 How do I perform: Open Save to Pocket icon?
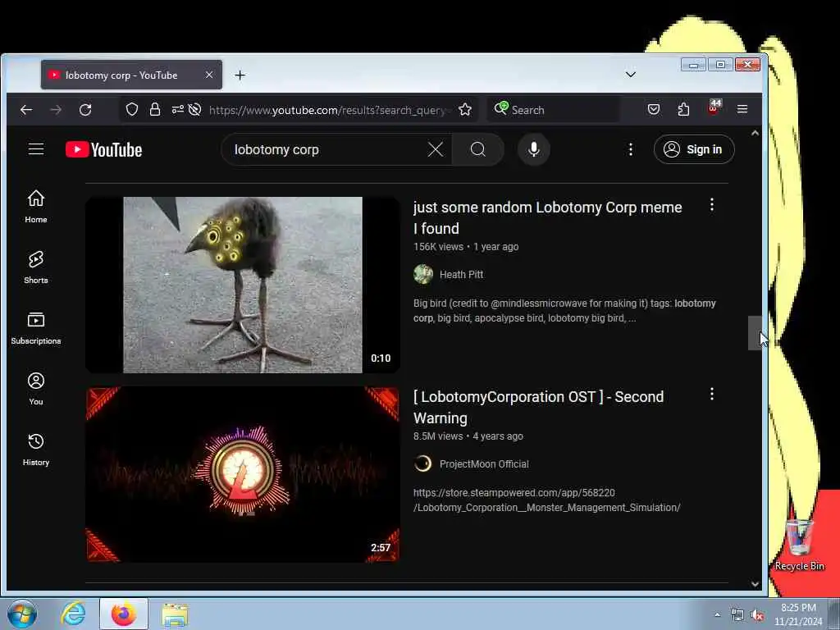pos(654,109)
